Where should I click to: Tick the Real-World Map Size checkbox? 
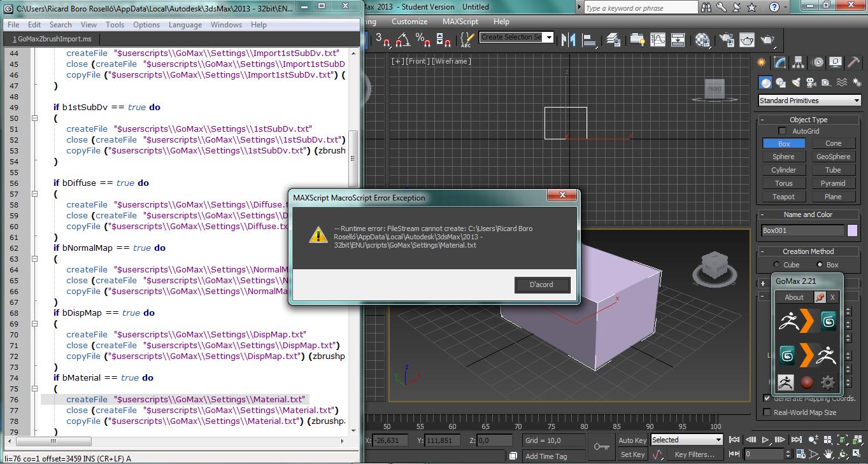tap(767, 412)
